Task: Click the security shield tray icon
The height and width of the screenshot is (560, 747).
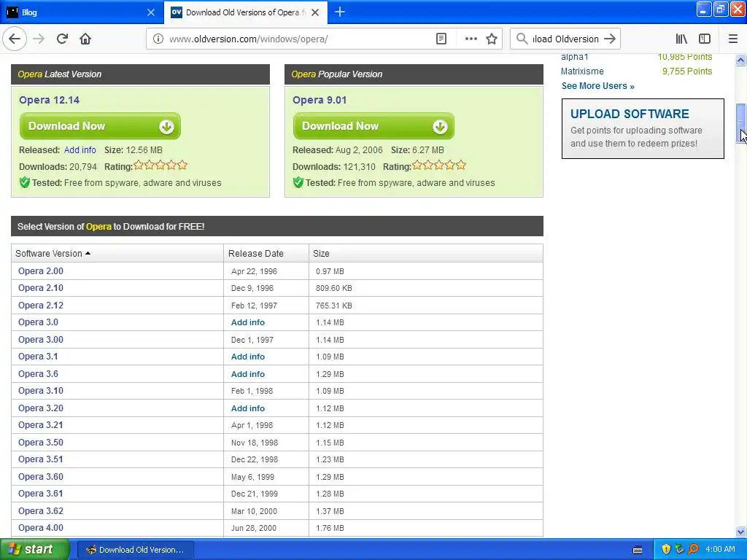Action: [666, 550]
